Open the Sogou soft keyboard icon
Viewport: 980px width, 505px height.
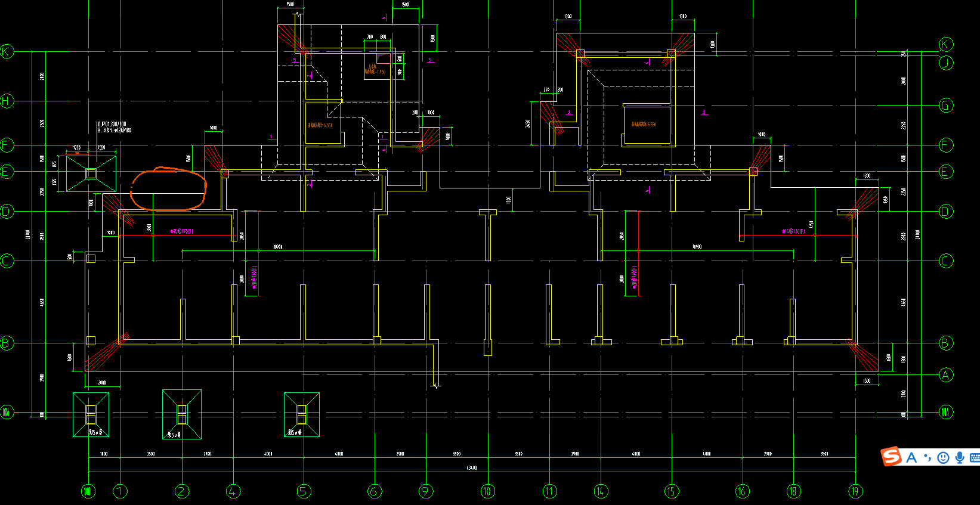pos(975,457)
